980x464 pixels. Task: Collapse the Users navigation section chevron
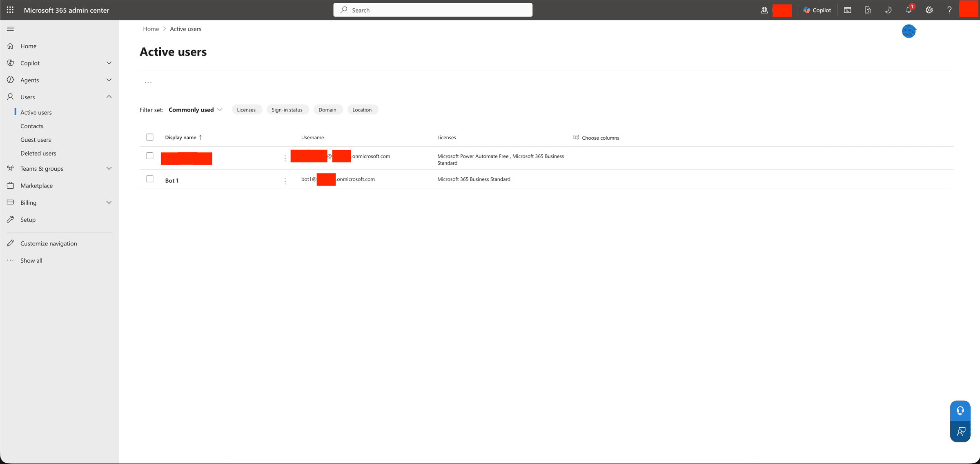109,97
